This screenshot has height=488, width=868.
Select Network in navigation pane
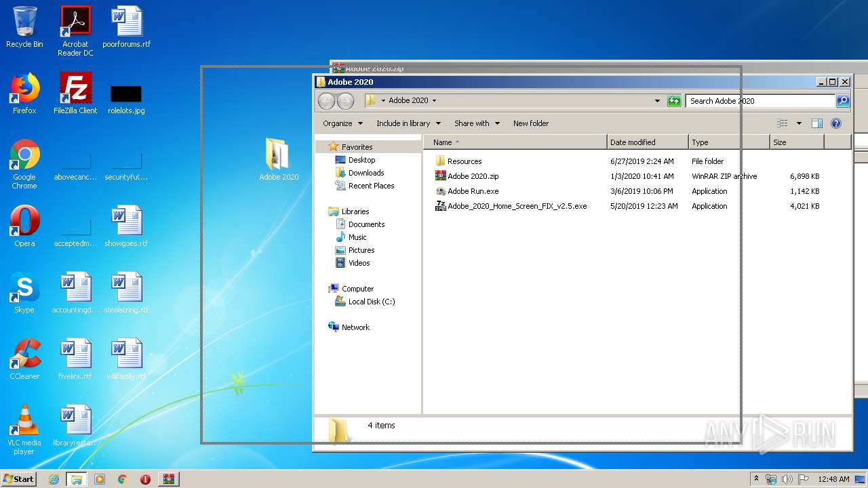[349, 327]
